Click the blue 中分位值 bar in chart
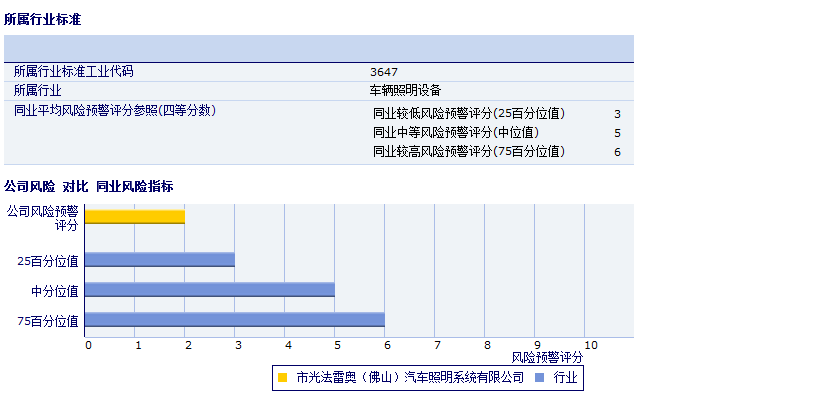The image size is (837, 401). tap(210, 290)
